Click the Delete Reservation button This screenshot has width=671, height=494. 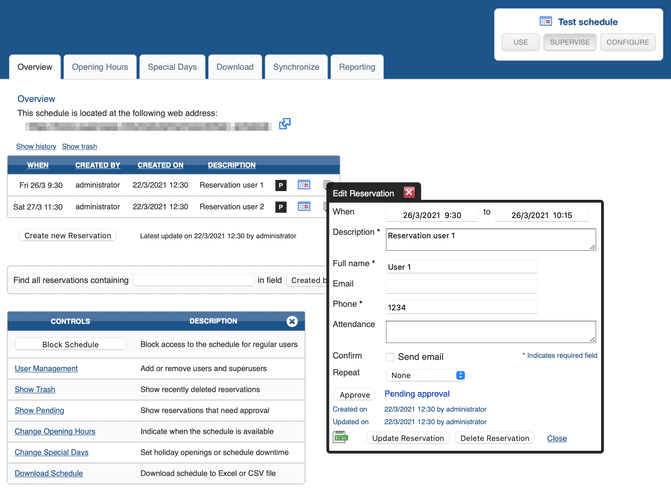[494, 438]
